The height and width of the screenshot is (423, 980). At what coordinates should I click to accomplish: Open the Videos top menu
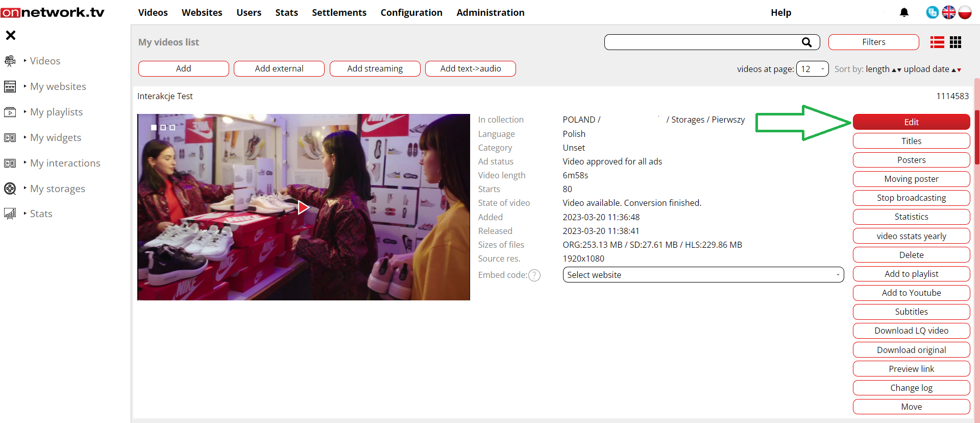point(153,12)
